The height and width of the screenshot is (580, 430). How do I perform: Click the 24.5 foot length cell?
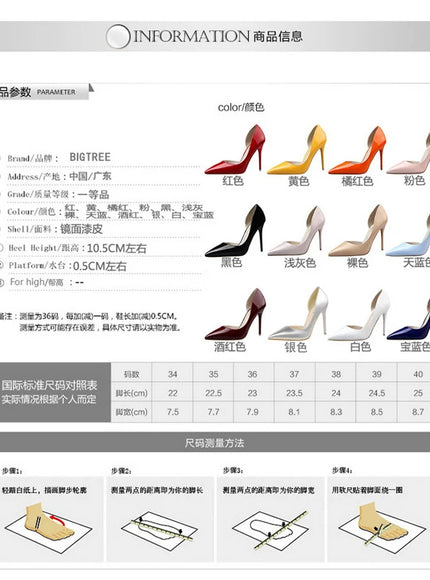click(377, 393)
